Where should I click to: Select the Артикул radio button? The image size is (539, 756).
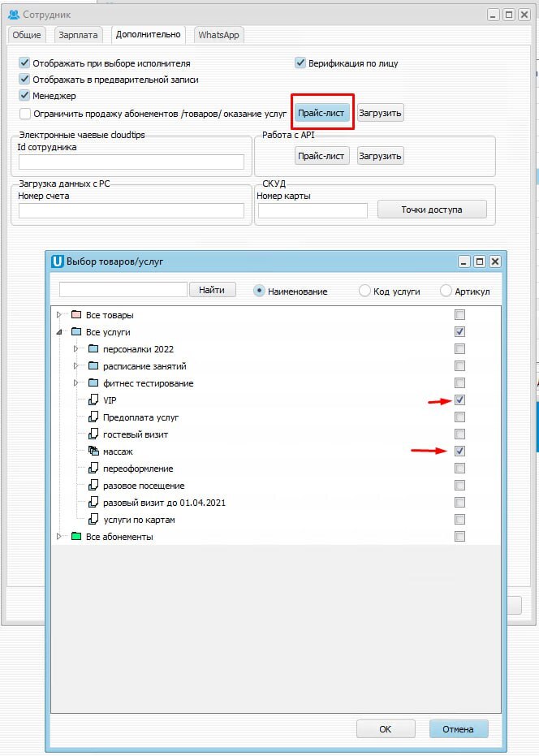click(446, 291)
